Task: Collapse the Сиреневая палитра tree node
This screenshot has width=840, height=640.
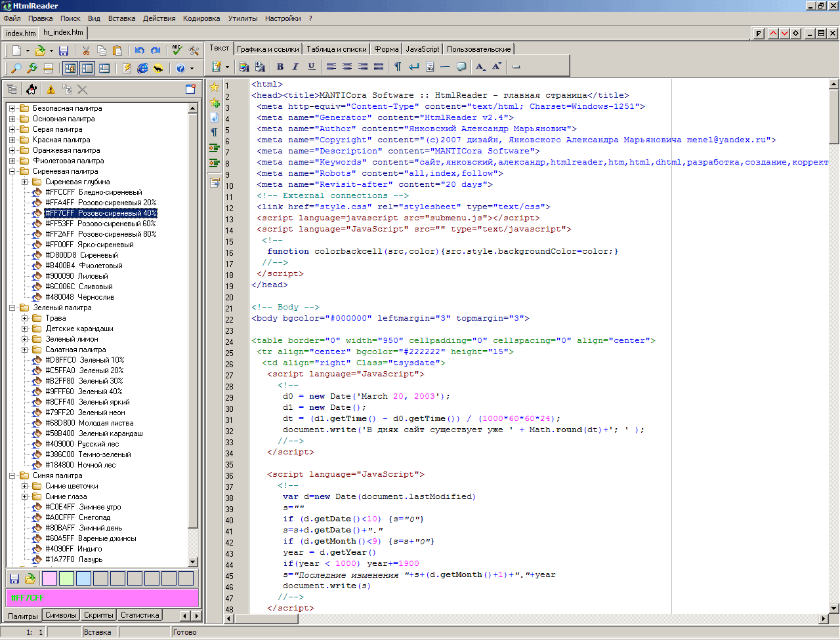Action: pos(12,171)
